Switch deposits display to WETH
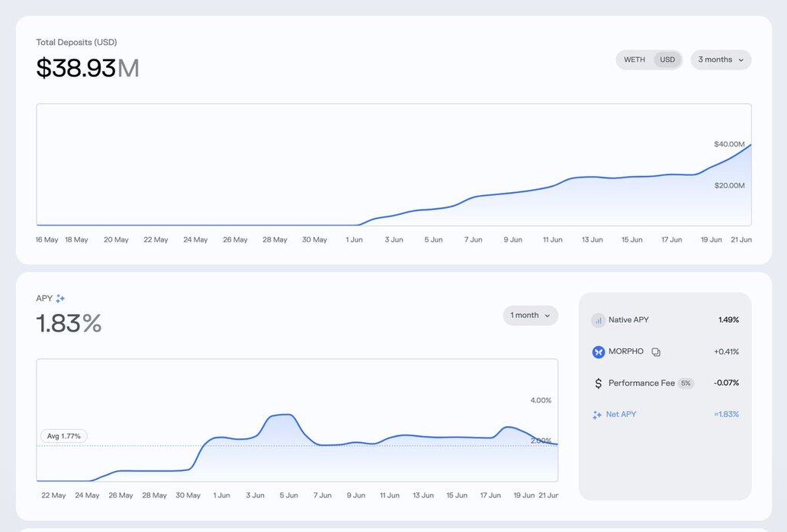787x532 pixels. point(634,60)
